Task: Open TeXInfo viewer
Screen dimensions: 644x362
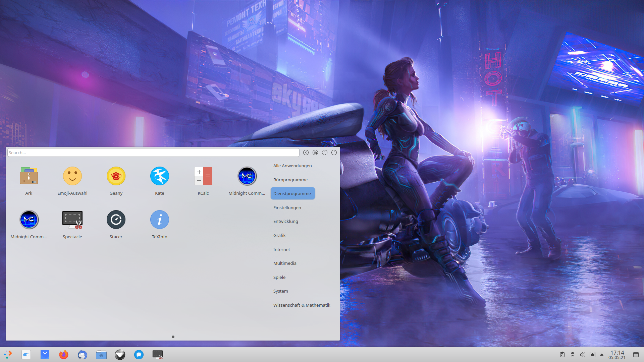Action: (160, 225)
